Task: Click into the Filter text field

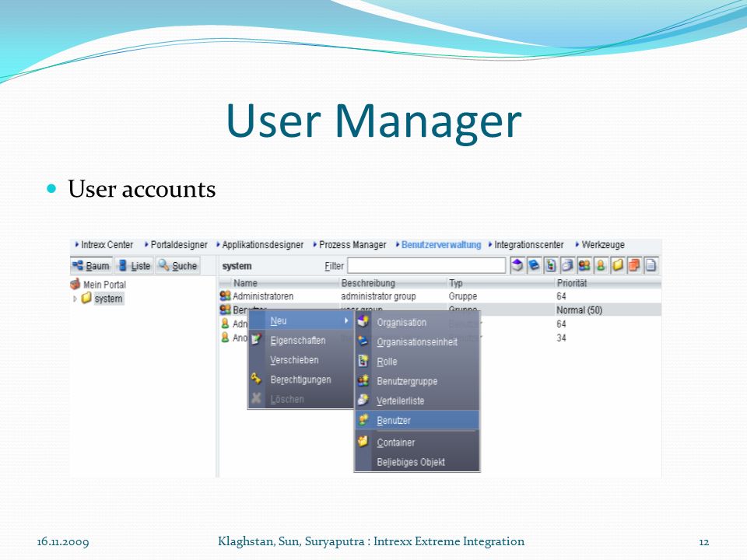Action: coord(426,265)
